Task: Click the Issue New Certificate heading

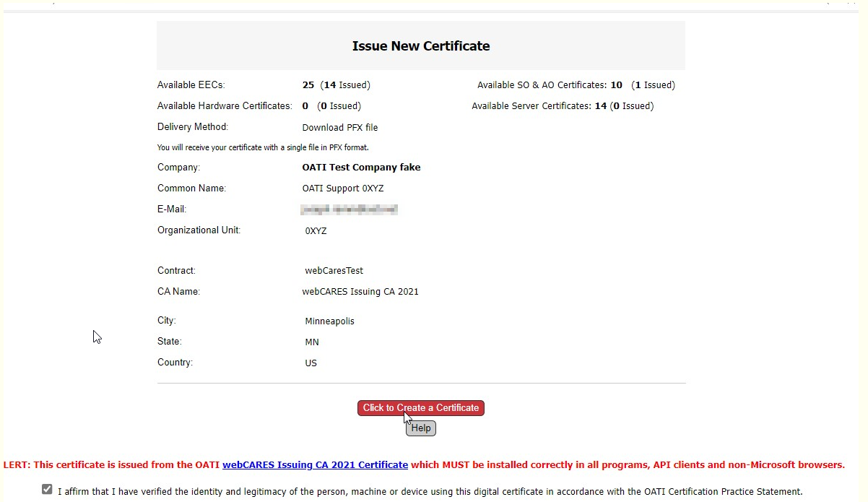Action: (420, 46)
